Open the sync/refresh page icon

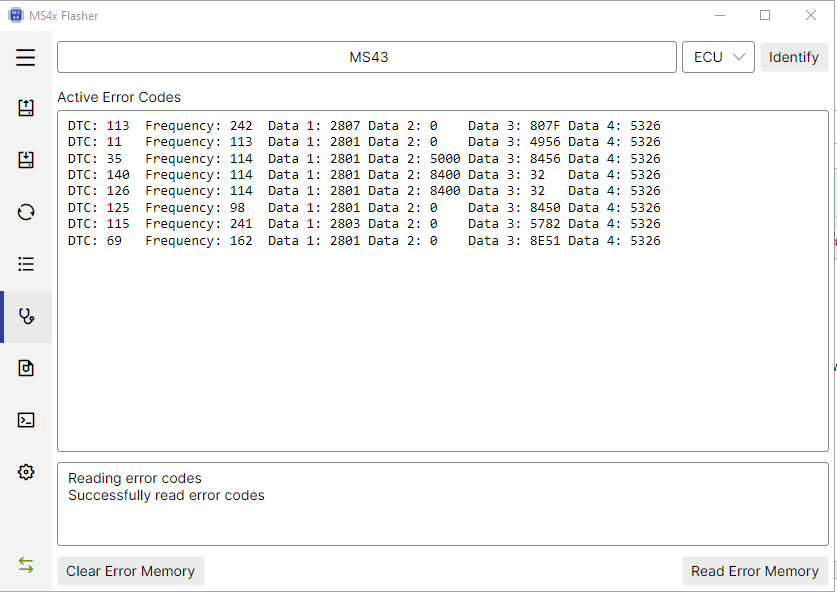(x=26, y=212)
